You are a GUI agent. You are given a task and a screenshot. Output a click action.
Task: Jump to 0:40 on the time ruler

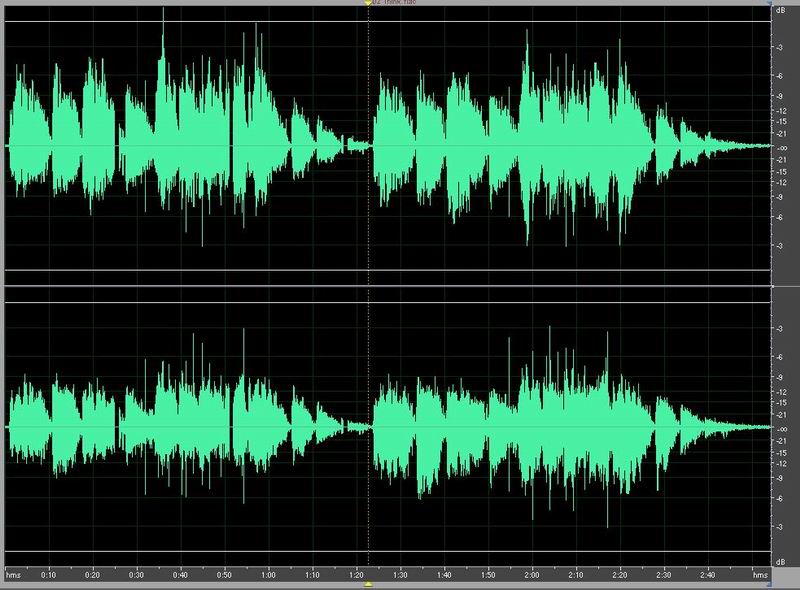point(180,575)
